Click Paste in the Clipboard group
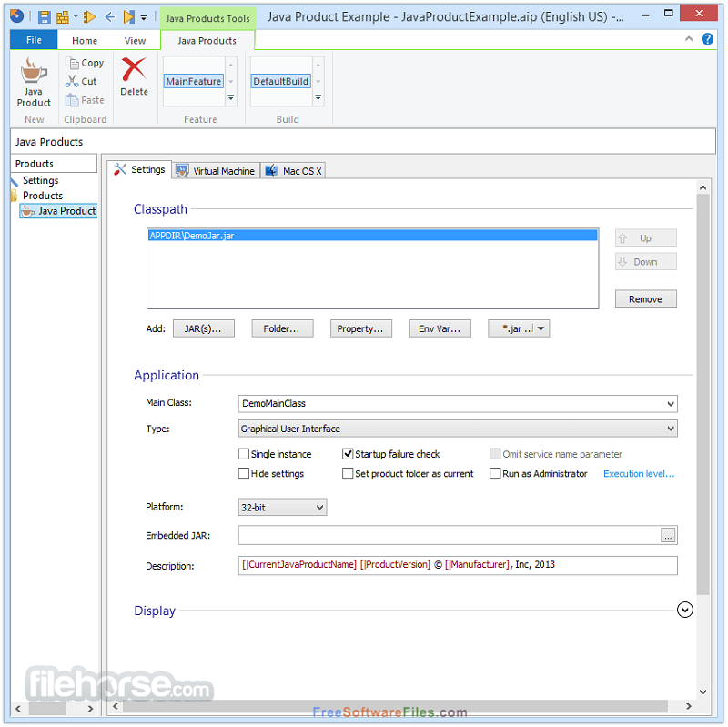 [85, 100]
